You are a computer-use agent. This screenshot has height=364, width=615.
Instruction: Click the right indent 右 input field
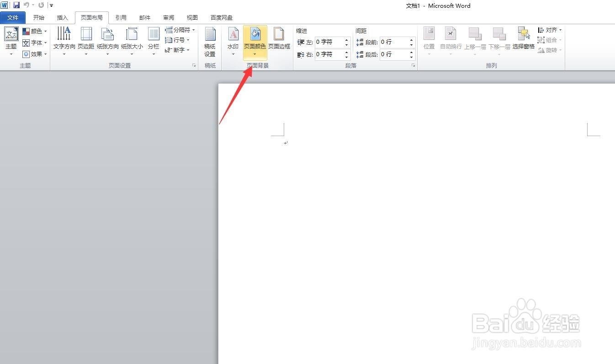[329, 54]
